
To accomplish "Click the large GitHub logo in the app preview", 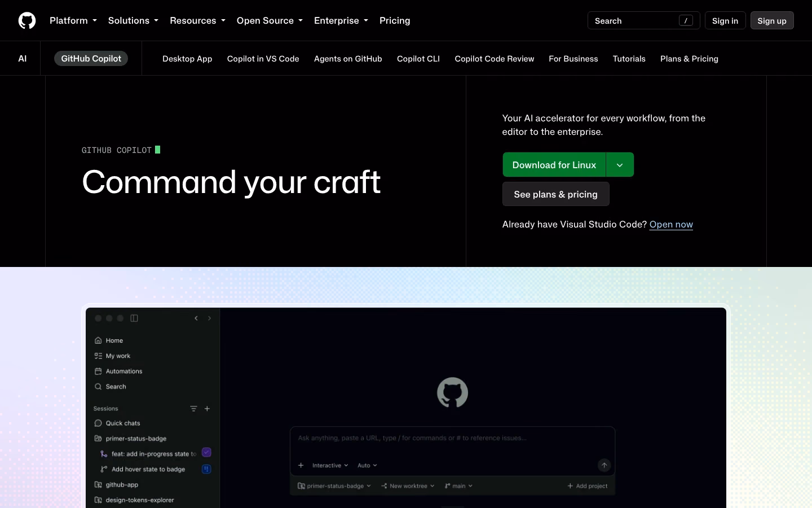I will click(452, 392).
